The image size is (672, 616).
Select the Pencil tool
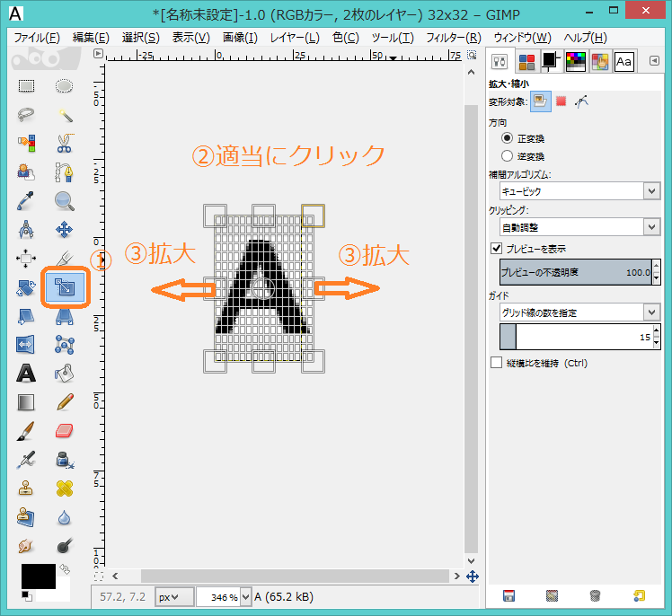(65, 402)
